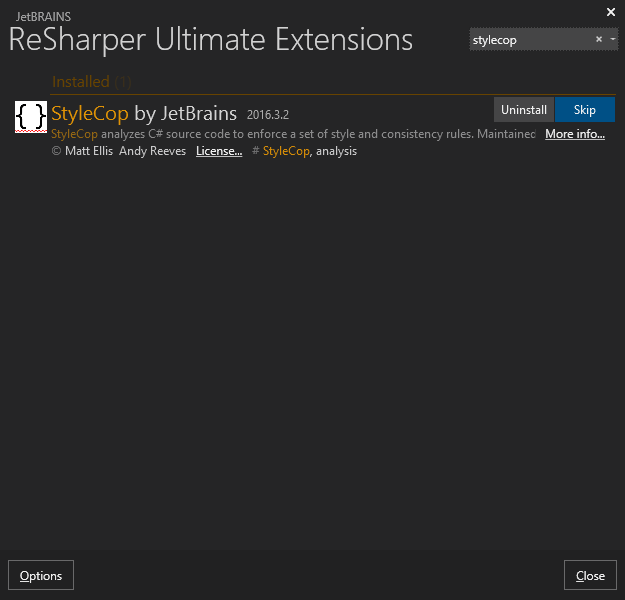Click the StyleCop curly braces extension icon

pos(31,117)
